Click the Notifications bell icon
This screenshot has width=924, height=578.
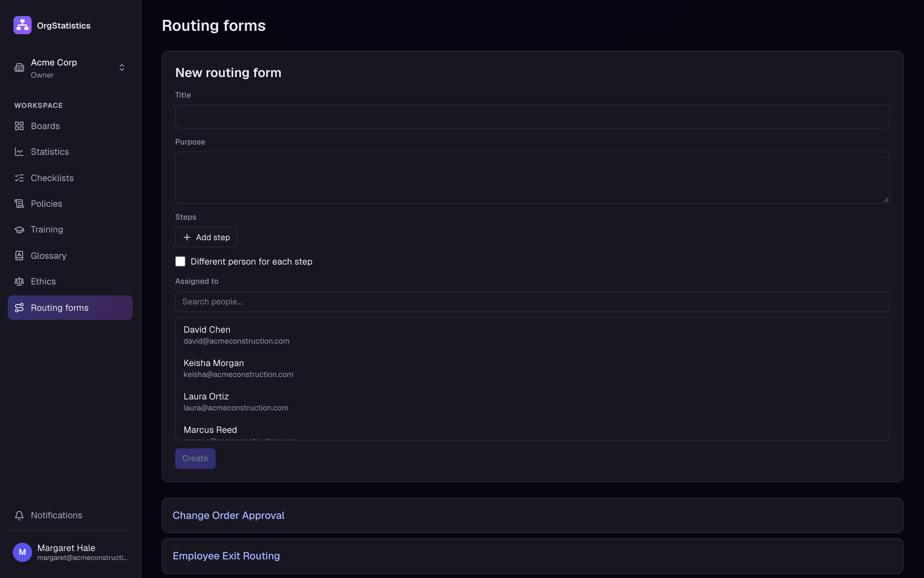[19, 515]
